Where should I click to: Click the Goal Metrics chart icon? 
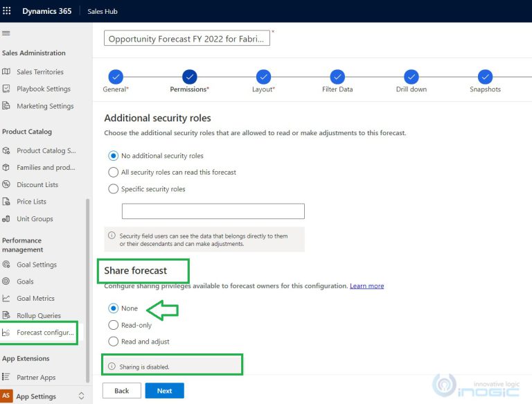(x=6, y=298)
